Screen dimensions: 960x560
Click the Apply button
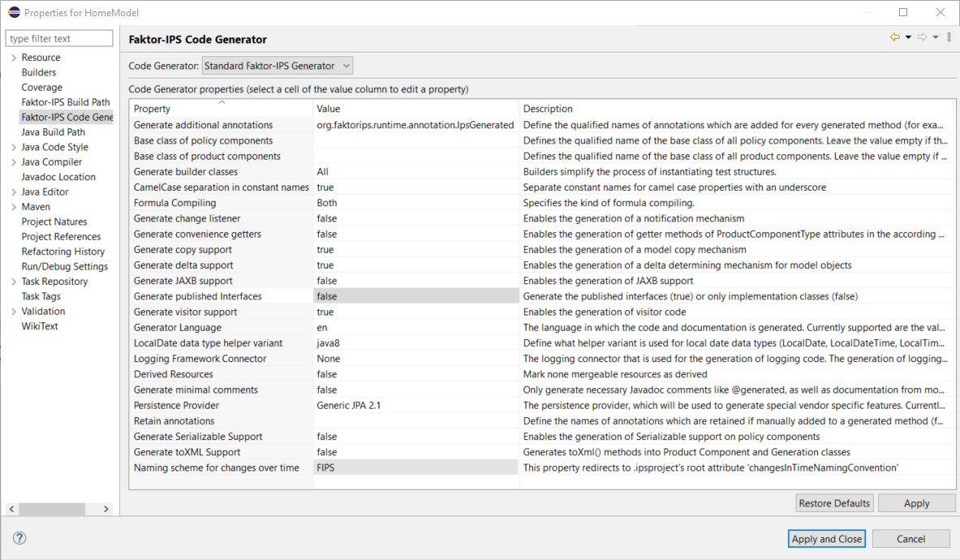pyautogui.click(x=916, y=503)
